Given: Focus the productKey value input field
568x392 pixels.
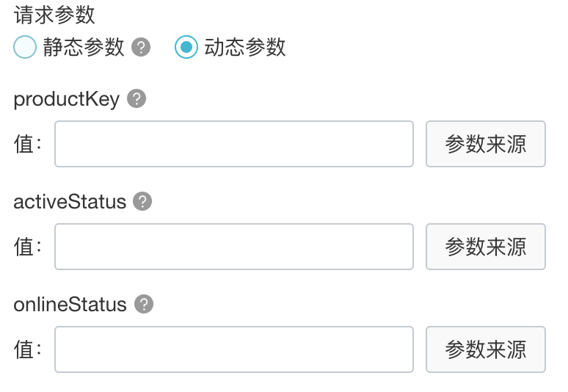Looking at the screenshot, I should pyautogui.click(x=234, y=144).
